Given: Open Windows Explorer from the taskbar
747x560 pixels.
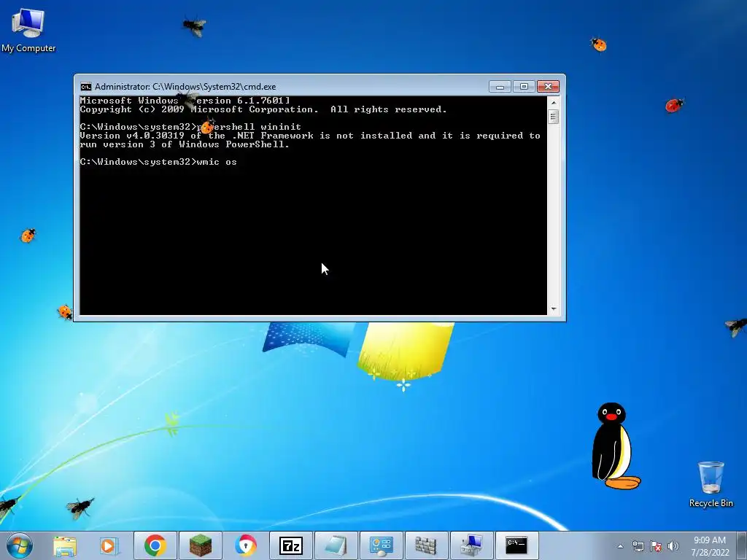Looking at the screenshot, I should [65, 545].
